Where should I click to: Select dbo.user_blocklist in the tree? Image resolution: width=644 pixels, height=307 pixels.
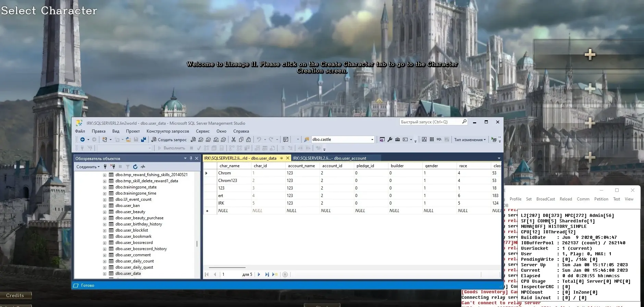(132, 231)
